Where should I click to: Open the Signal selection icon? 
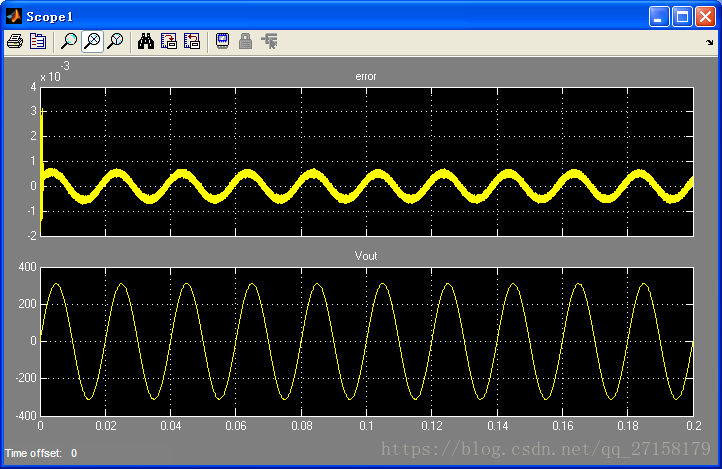269,41
